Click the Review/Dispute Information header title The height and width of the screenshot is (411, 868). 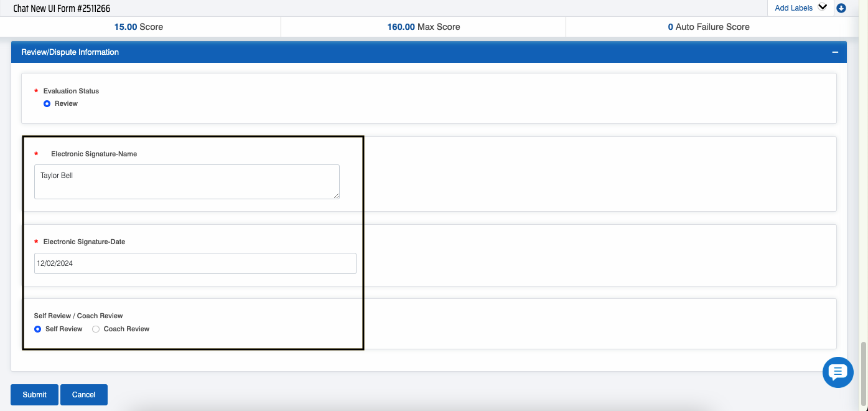tap(70, 52)
